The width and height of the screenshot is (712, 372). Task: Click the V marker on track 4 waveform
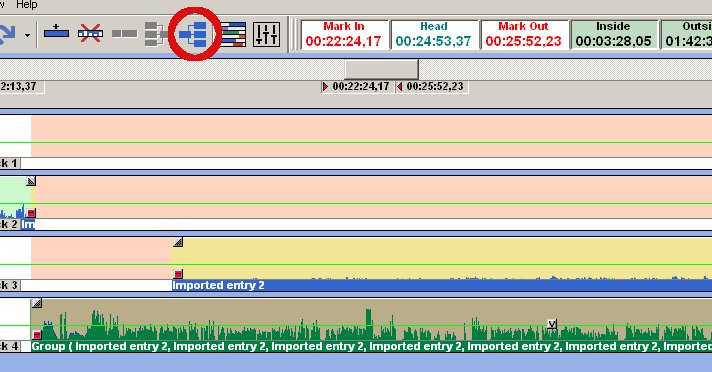pos(552,324)
